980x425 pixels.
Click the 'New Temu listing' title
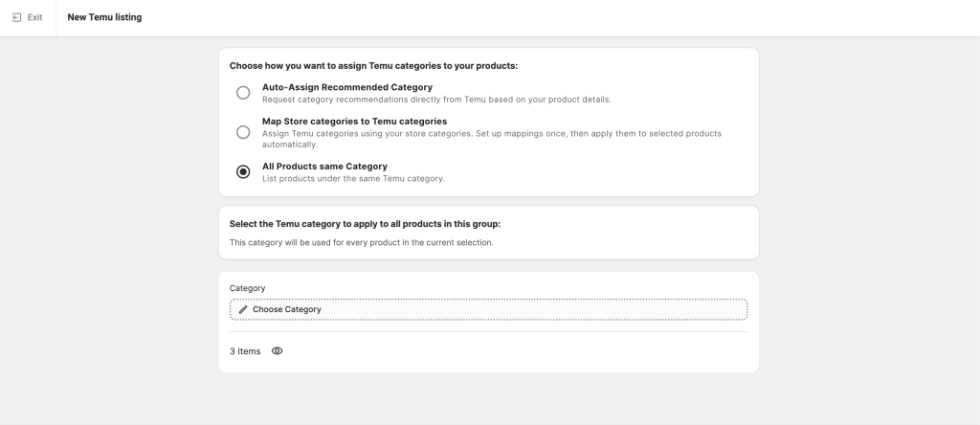(x=104, y=17)
